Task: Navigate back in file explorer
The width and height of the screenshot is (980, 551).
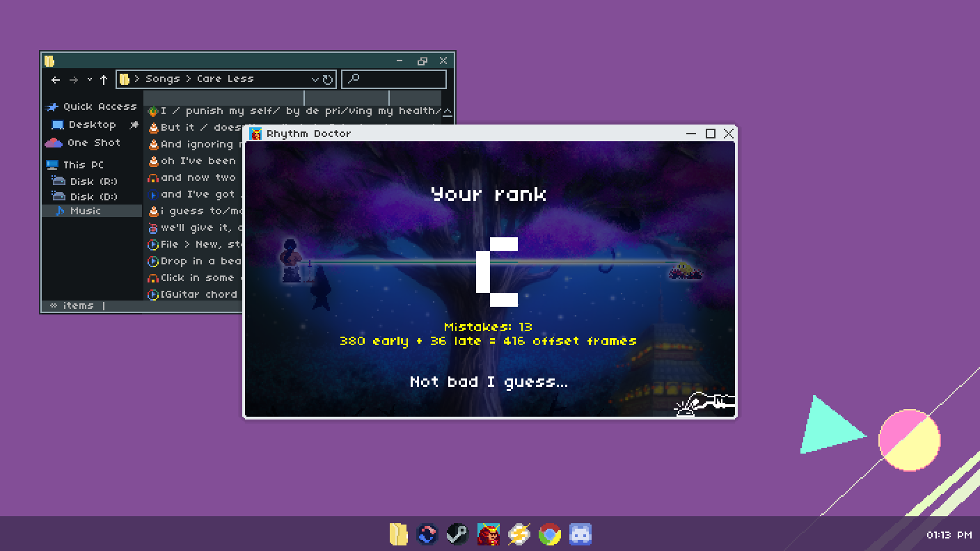Action: click(56, 79)
